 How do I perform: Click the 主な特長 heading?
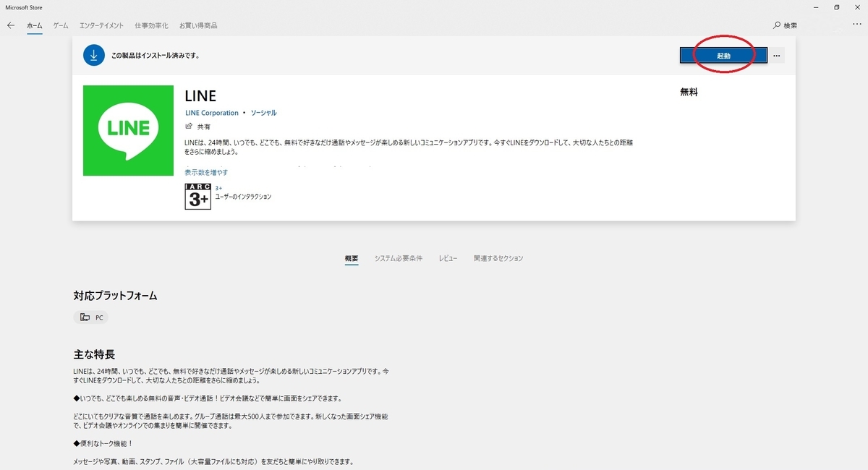[94, 355]
